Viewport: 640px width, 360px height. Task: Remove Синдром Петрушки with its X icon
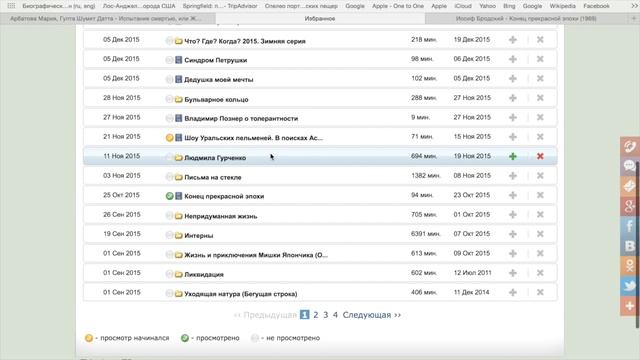(540, 59)
